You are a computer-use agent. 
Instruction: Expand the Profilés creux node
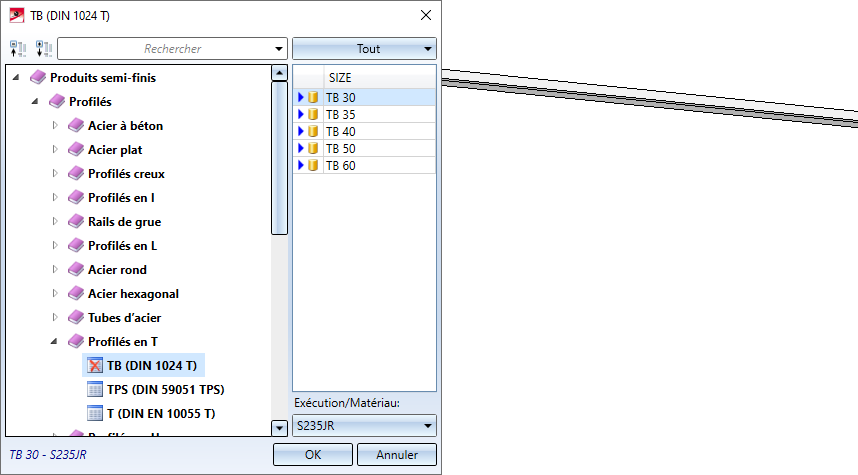[x=55, y=173]
